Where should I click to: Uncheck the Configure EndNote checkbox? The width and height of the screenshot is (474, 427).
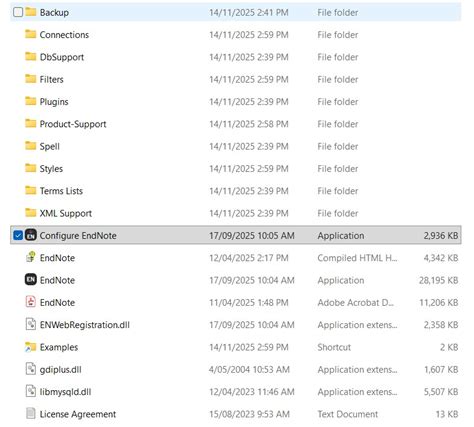click(x=18, y=235)
